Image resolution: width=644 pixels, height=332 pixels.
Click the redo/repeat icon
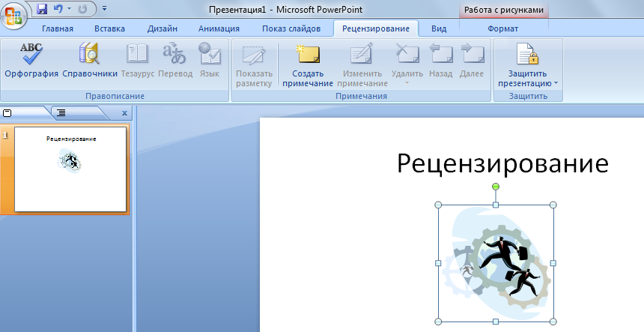pyautogui.click(x=82, y=9)
